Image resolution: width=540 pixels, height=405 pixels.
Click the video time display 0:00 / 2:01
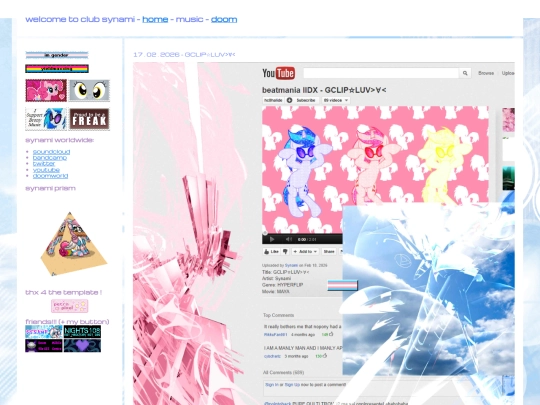(307, 239)
